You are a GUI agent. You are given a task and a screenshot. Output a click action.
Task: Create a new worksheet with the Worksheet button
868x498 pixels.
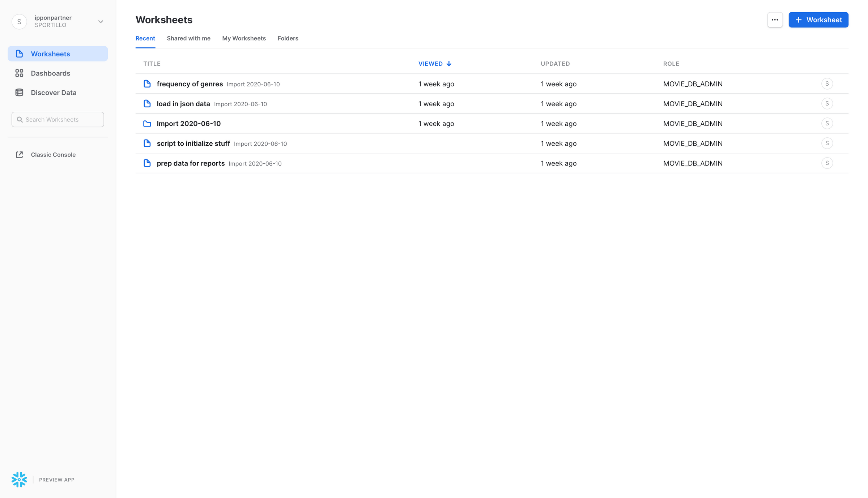tap(818, 20)
